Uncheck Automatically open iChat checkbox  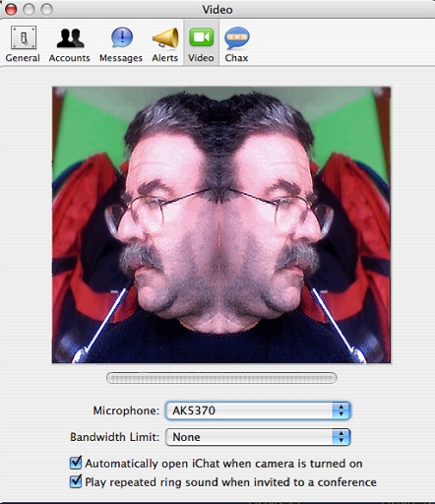click(76, 463)
